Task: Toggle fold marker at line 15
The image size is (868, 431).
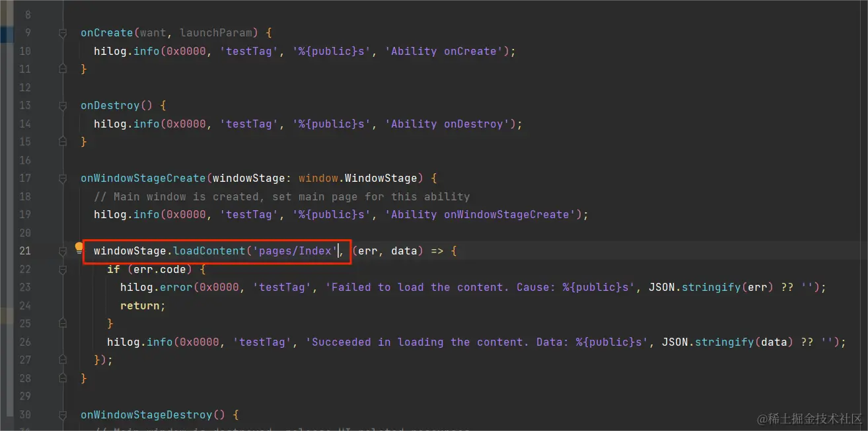Action: 63,141
